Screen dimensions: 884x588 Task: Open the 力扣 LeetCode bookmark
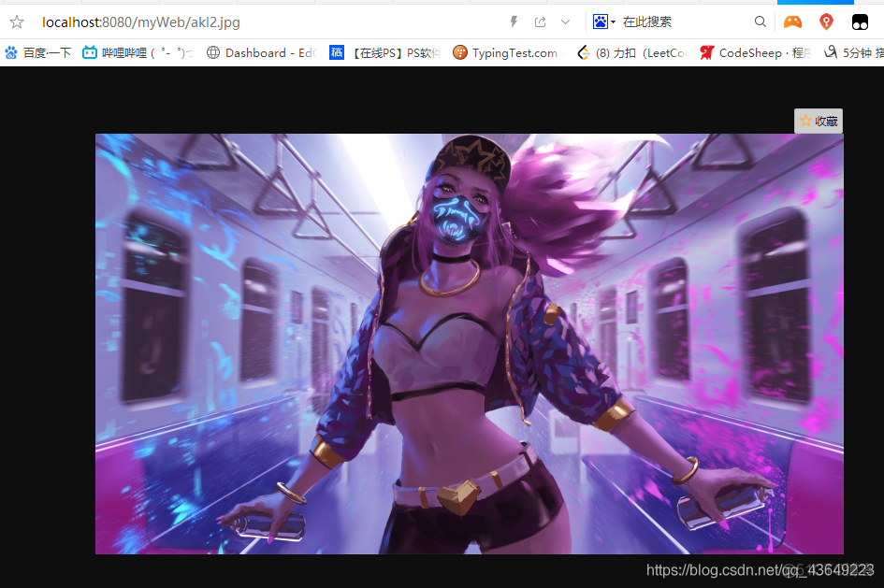[x=632, y=53]
